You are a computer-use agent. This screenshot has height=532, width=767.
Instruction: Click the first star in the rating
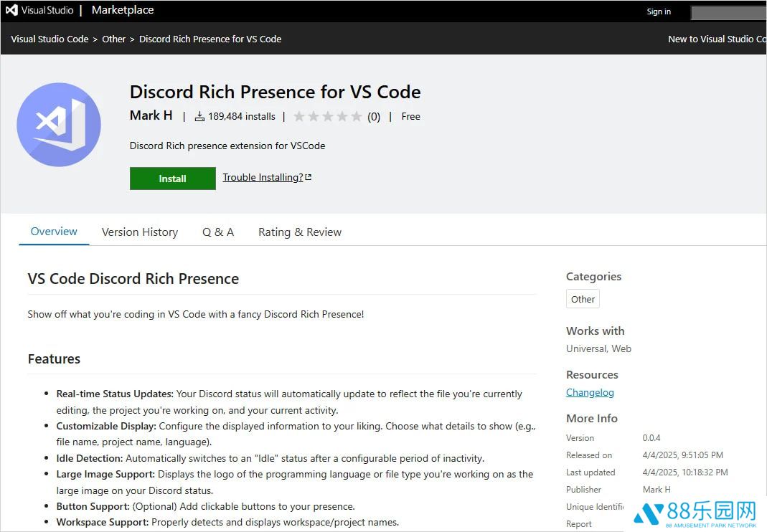click(299, 116)
